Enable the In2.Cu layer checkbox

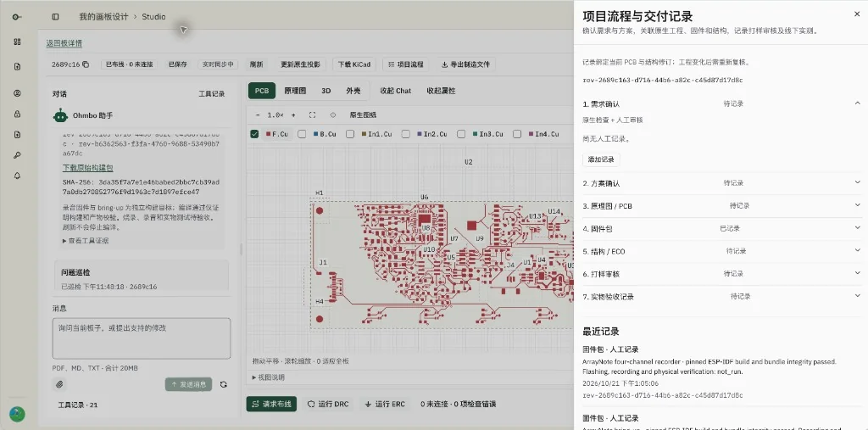(406, 134)
